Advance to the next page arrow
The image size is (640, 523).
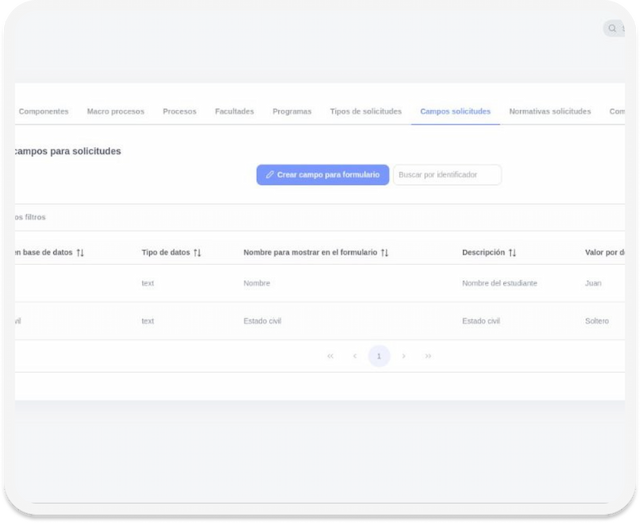tap(404, 356)
